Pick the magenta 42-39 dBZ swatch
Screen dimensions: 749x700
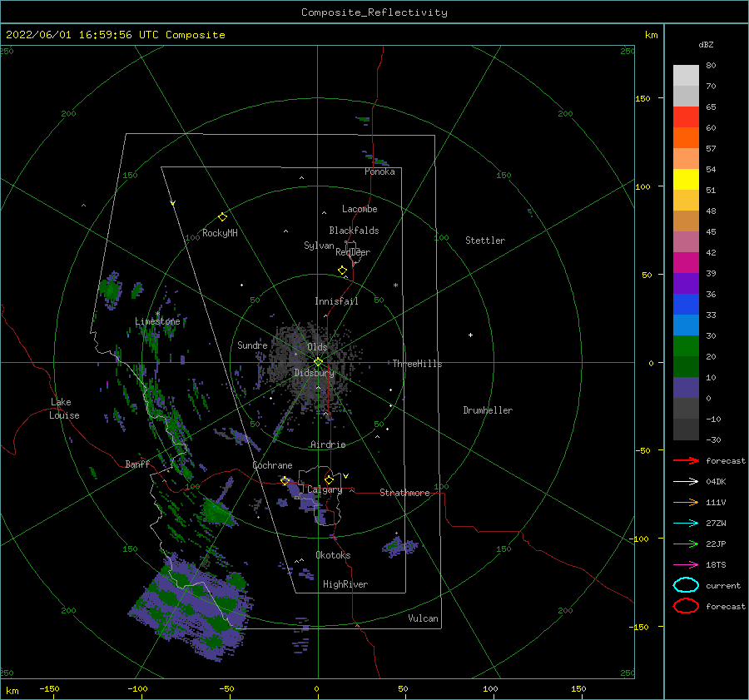(686, 262)
